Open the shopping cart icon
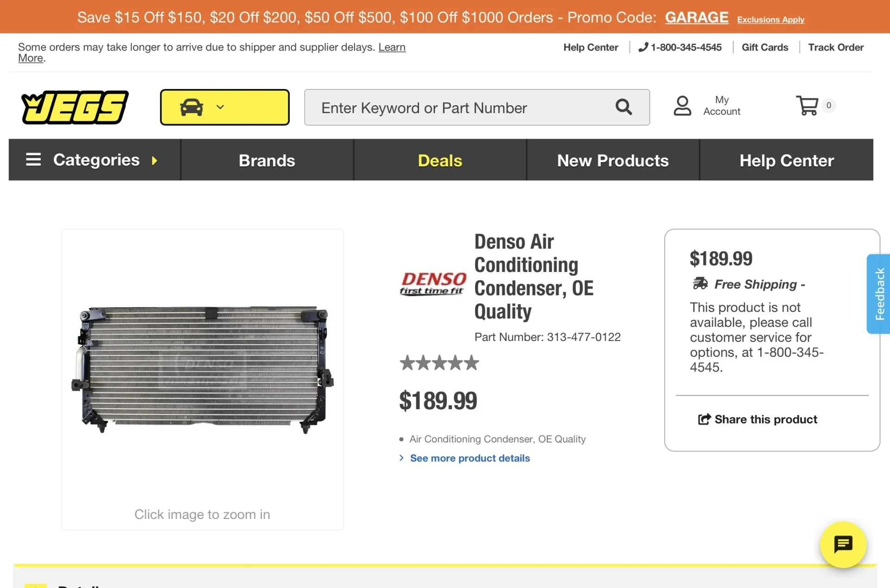 pos(807,106)
